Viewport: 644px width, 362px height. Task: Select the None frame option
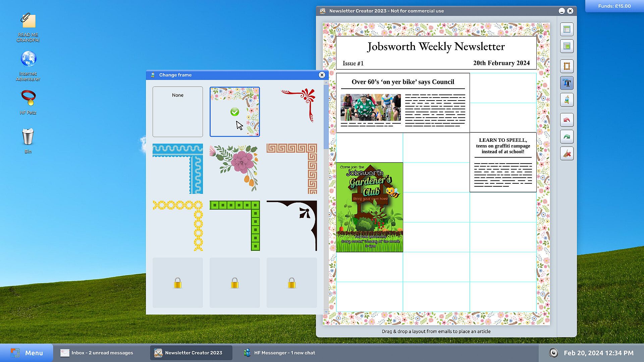pos(177,112)
